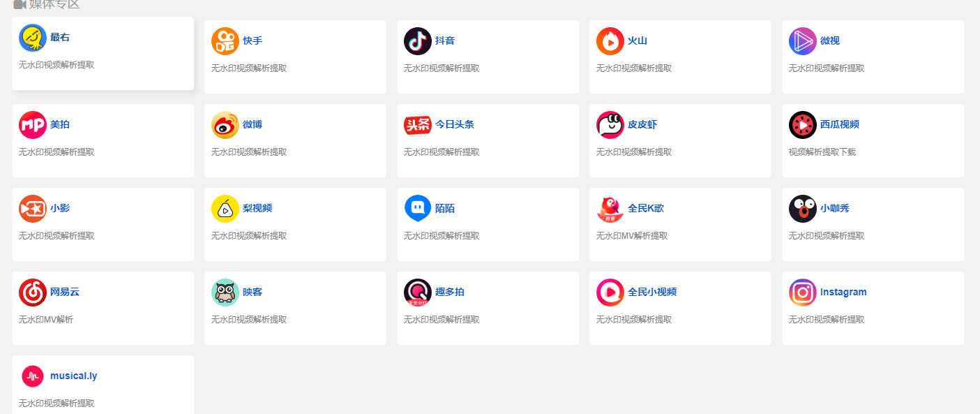Click the 皮皮虾 icon

coord(610,125)
